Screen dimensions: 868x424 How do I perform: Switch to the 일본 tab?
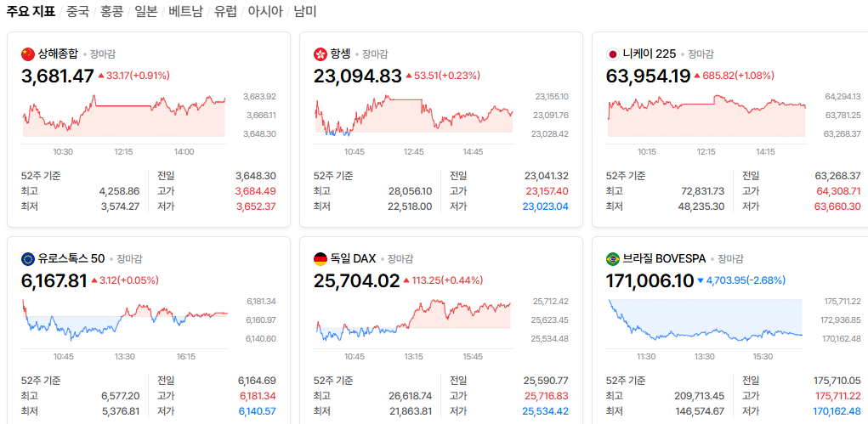pyautogui.click(x=145, y=12)
